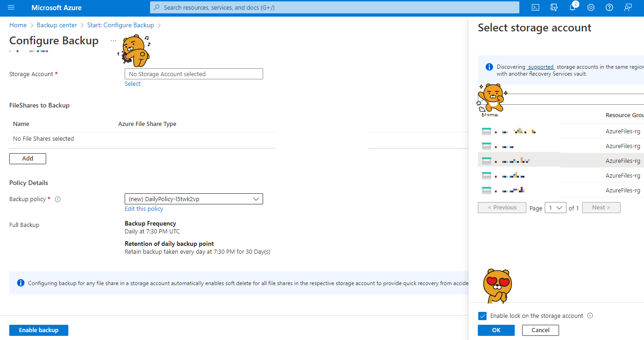644x340 pixels.
Task: Open the supported storage accounts link
Action: point(541,67)
